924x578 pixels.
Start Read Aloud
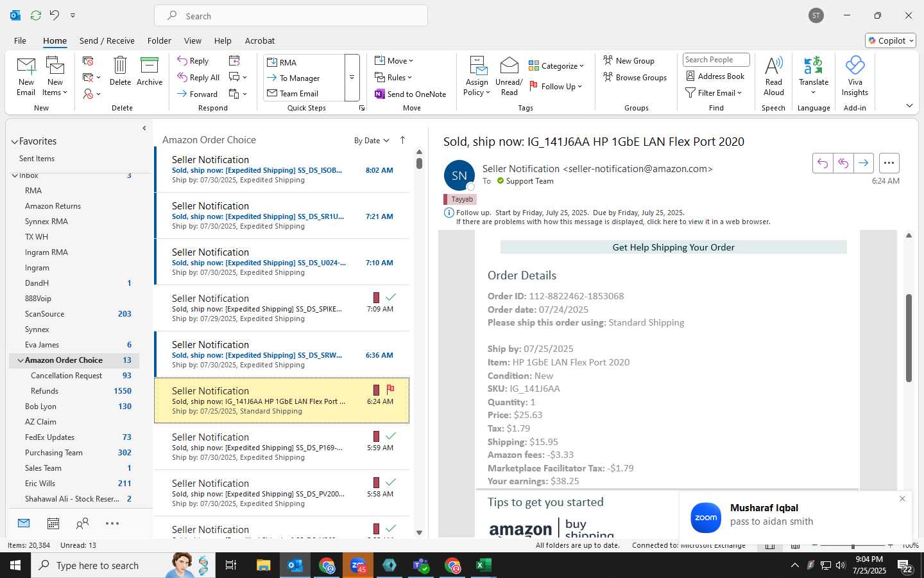(774, 76)
